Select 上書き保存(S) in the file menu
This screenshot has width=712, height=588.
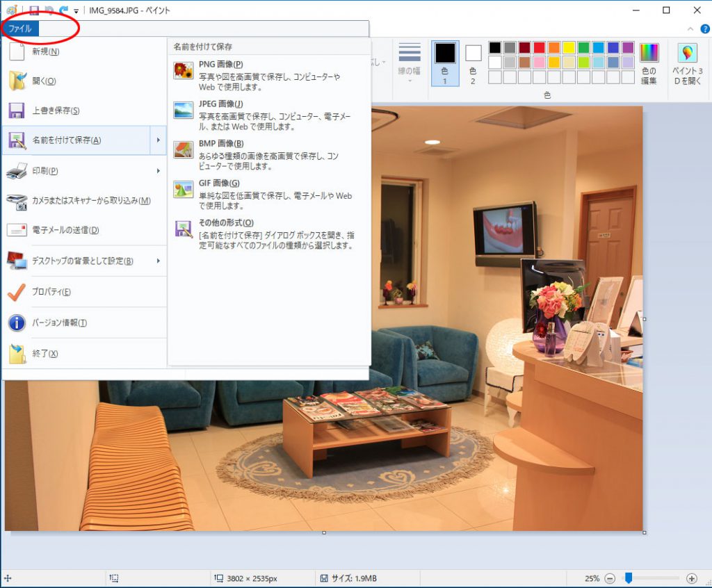point(84,111)
